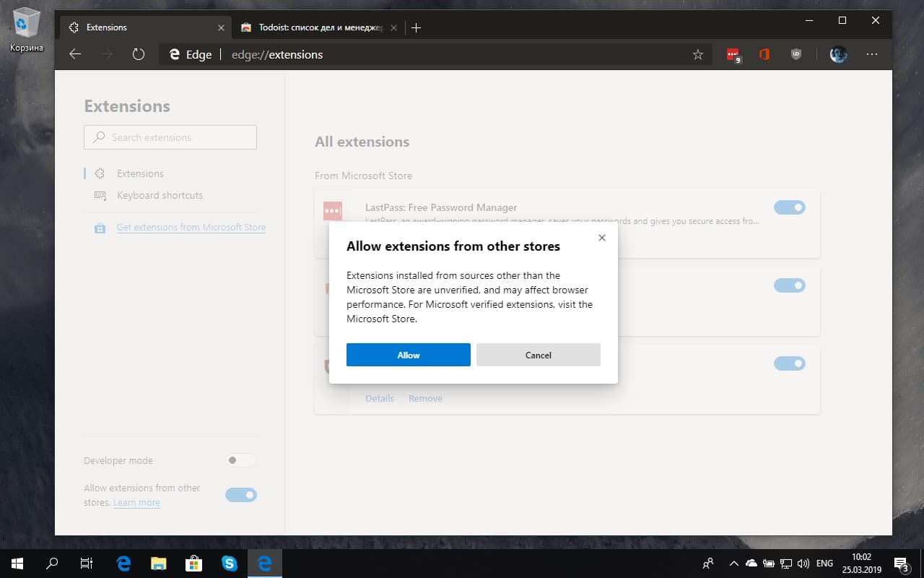Screen dimensions: 924x578
Task: Close the Allow extensions dialog
Action: coord(601,237)
